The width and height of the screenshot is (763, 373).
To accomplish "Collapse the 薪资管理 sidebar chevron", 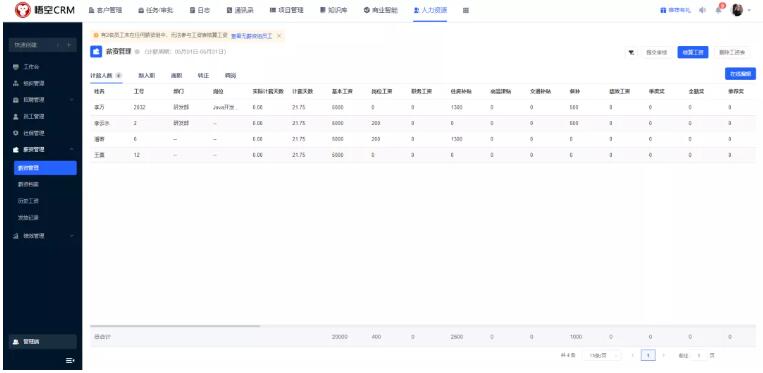I will click(72, 149).
